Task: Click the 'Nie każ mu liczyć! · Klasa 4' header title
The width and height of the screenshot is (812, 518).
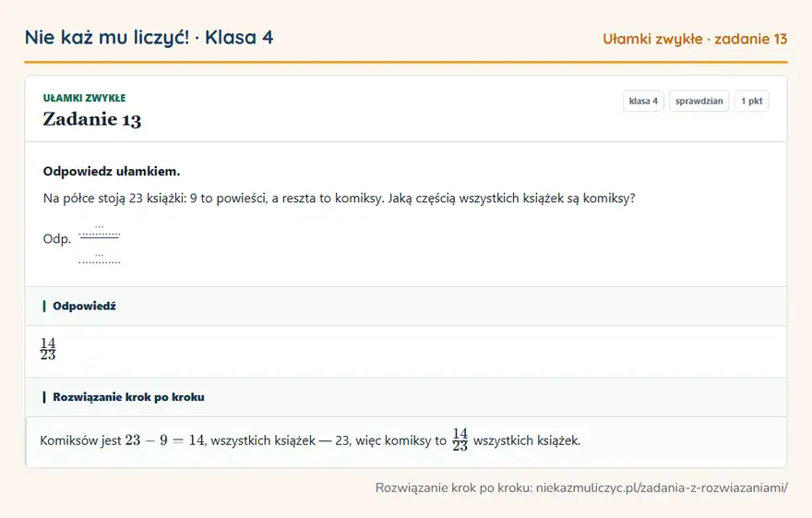Action: tap(149, 38)
